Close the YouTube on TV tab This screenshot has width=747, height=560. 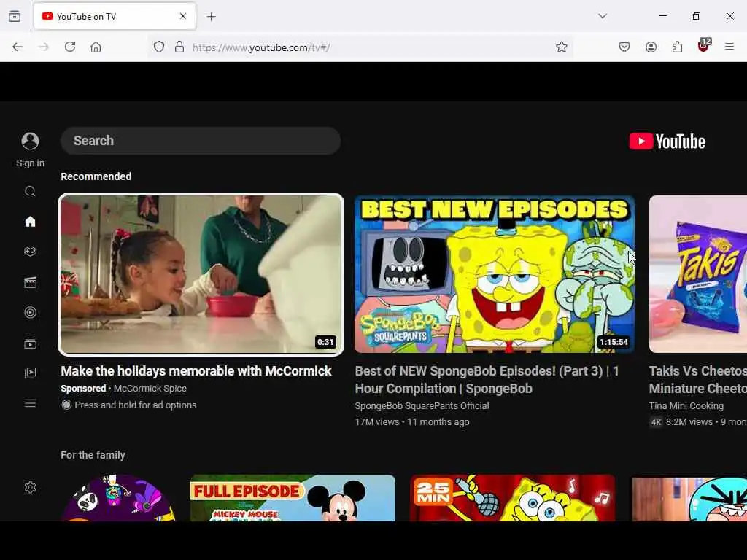point(183,16)
